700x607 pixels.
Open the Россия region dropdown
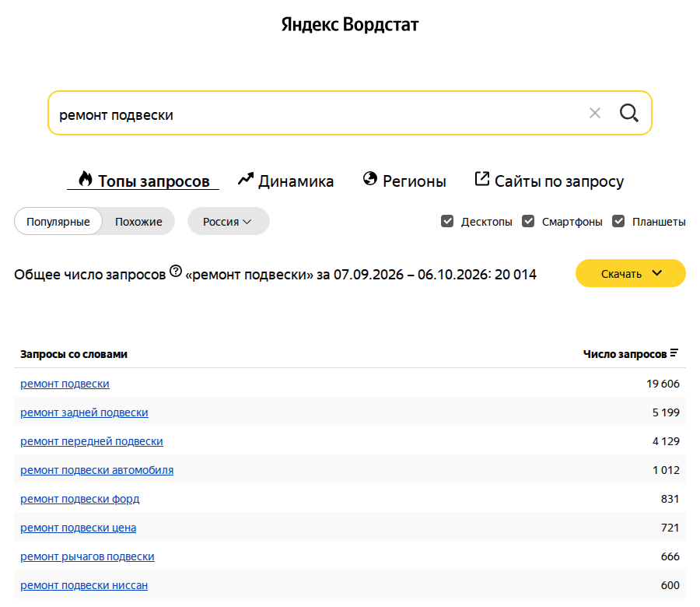click(228, 221)
